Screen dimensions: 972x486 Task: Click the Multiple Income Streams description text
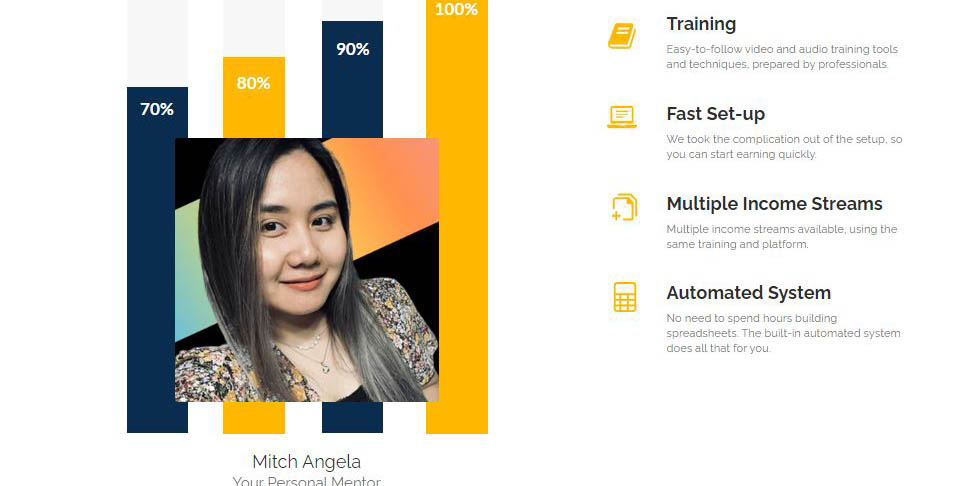pos(782,237)
